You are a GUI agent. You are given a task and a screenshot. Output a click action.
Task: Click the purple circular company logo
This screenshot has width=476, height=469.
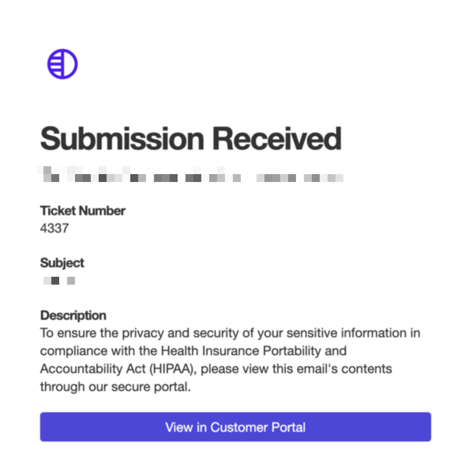[x=62, y=64]
